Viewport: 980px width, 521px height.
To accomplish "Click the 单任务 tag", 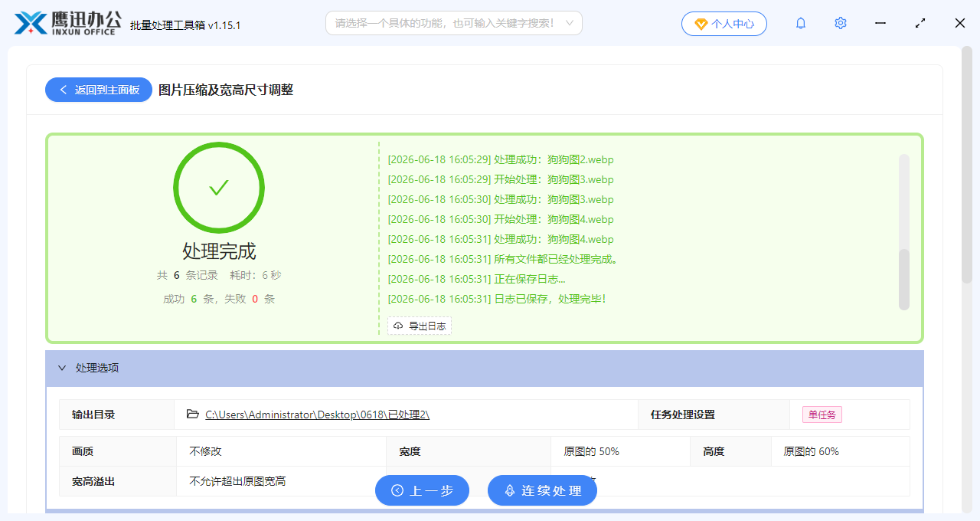I will [822, 415].
